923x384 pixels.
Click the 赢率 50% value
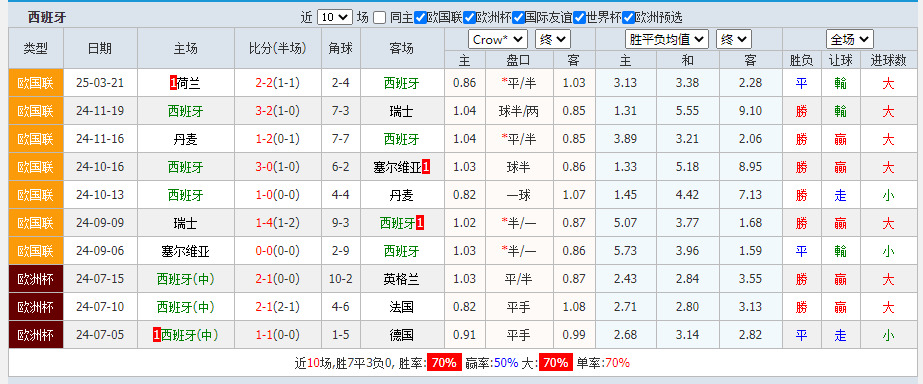coord(506,363)
